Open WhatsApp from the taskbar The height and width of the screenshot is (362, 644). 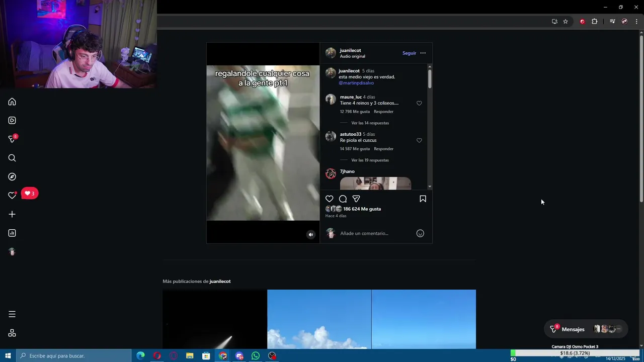(x=256, y=355)
